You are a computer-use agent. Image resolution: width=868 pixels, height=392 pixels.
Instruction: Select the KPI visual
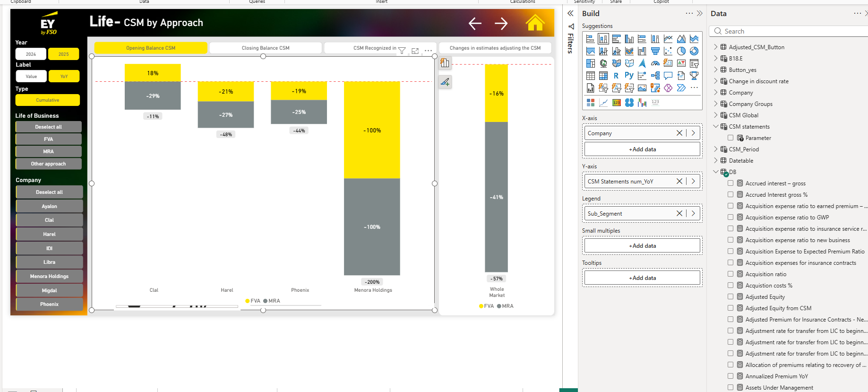pos(681,63)
